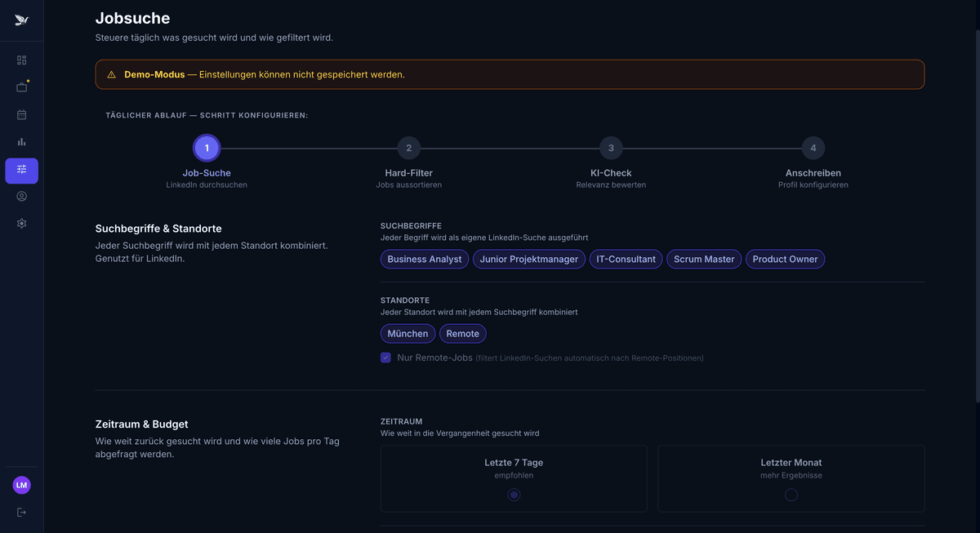The height and width of the screenshot is (533, 980).
Task: Toggle the Nur Remote-Jobs checkbox
Action: [x=385, y=358]
